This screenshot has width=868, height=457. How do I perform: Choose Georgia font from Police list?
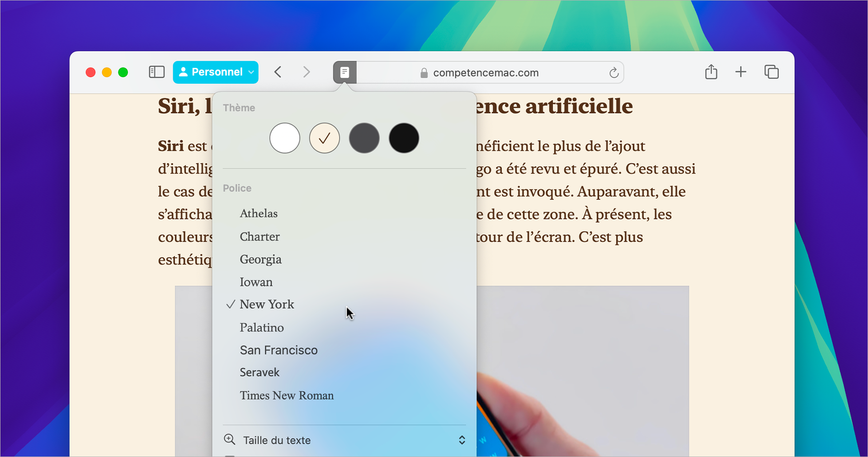tap(260, 259)
